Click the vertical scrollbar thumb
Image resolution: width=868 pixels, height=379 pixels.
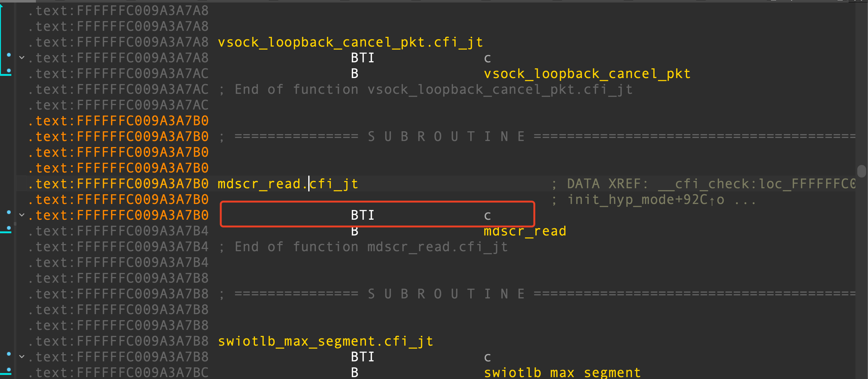click(861, 171)
